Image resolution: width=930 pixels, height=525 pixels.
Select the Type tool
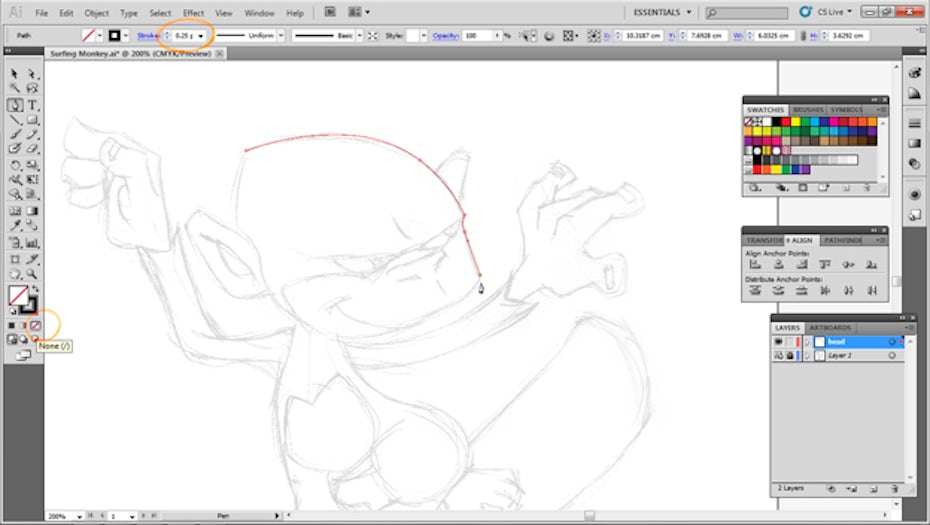pos(33,105)
